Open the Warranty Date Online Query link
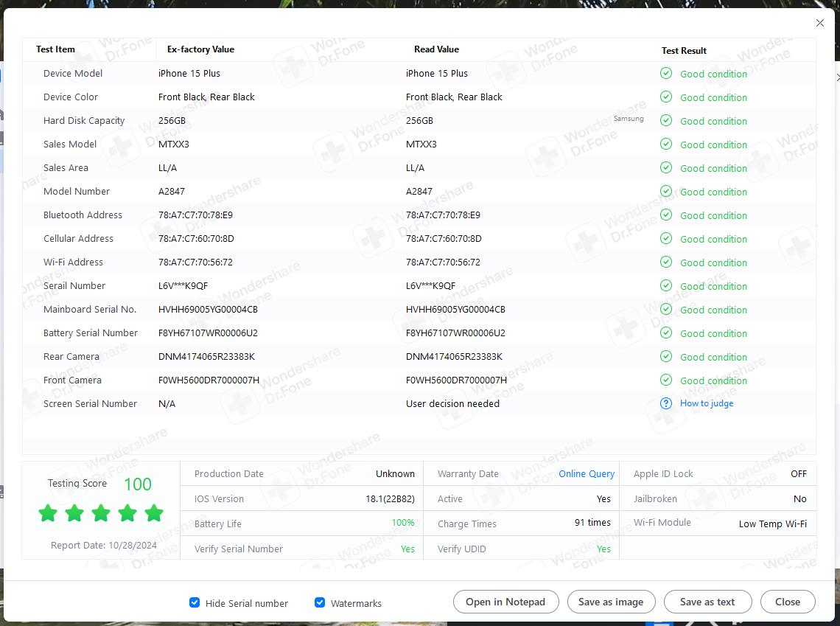Viewport: 840px width, 626px height. [586, 474]
